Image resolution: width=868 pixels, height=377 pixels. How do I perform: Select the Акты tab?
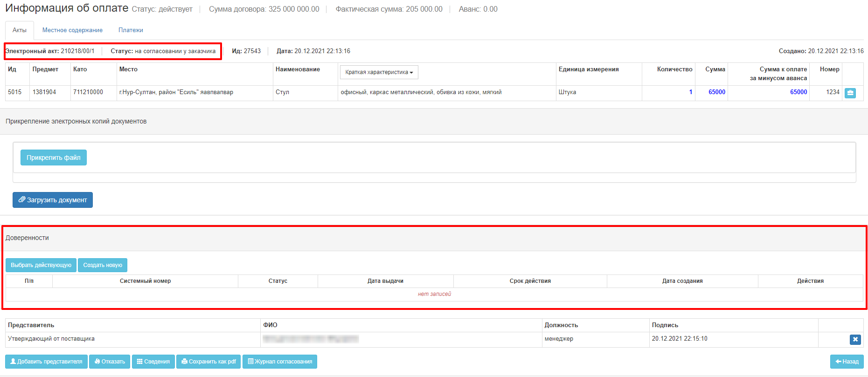(x=20, y=30)
